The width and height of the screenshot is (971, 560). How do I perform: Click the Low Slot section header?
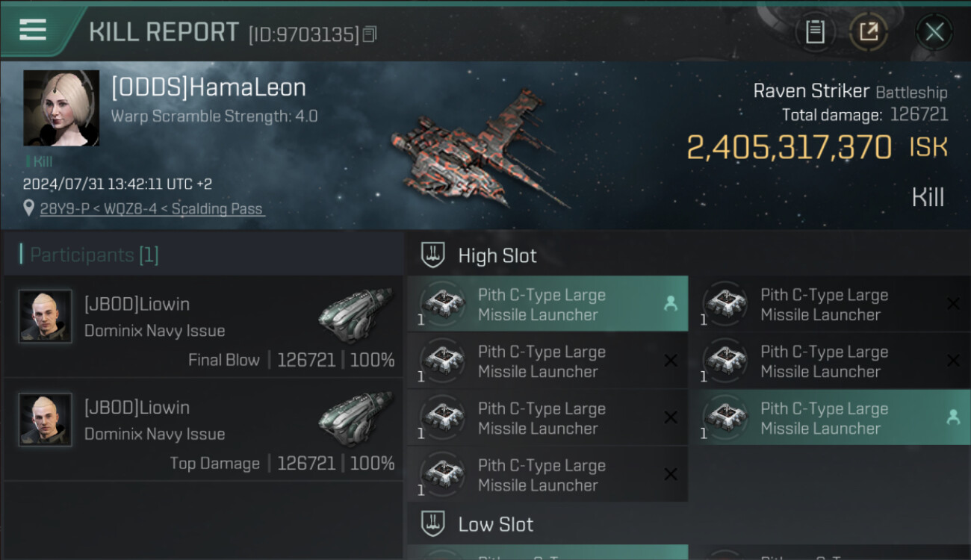click(x=495, y=524)
